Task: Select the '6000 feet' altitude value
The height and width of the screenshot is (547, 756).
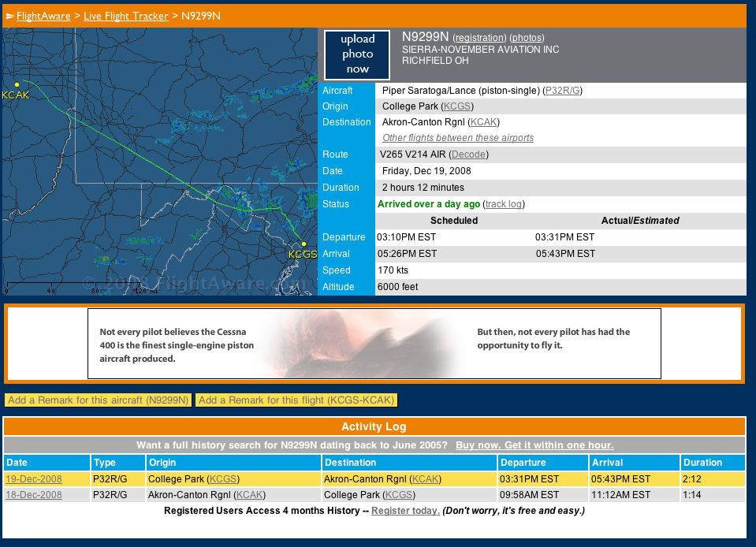Action: pyautogui.click(x=398, y=287)
